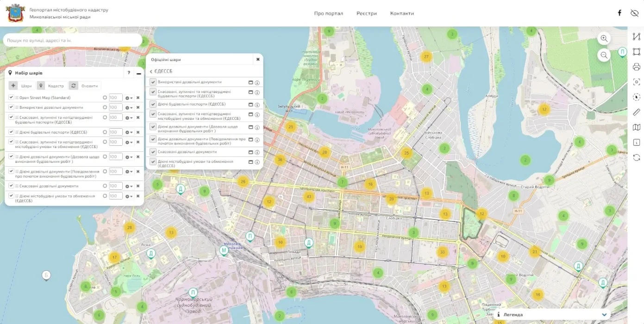Open settings dropdown for Повідомлення про початок layer
644x324 pixels.
pyautogui.click(x=129, y=171)
